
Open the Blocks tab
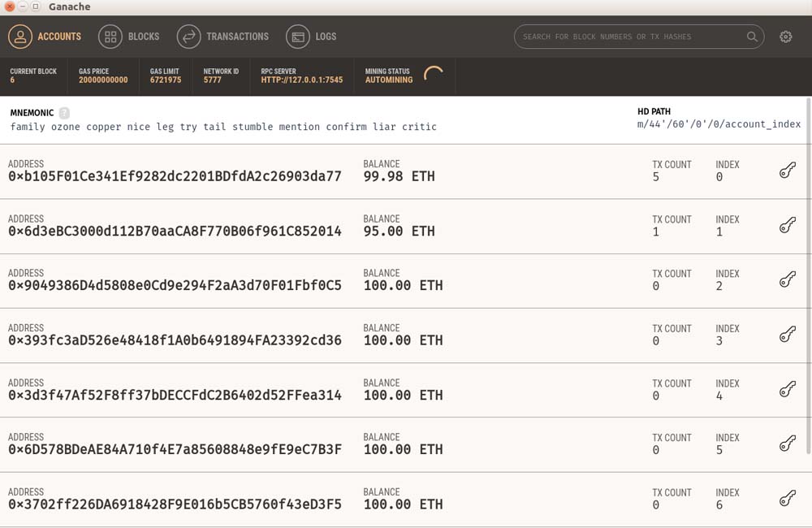pos(130,37)
